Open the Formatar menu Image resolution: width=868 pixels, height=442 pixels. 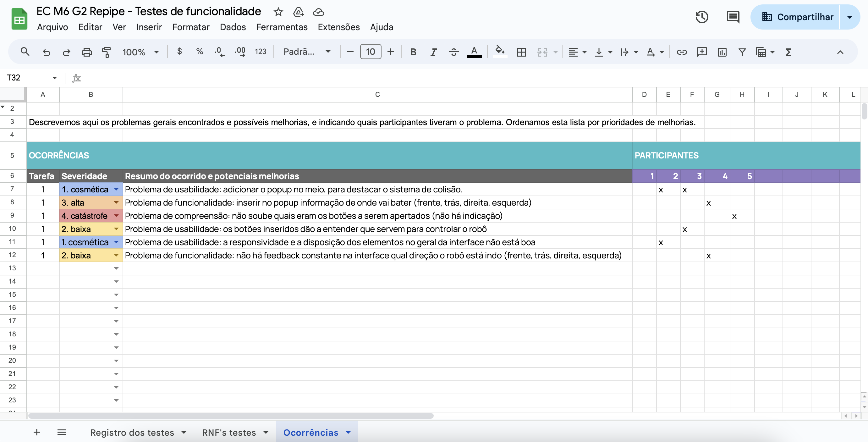[x=191, y=27]
